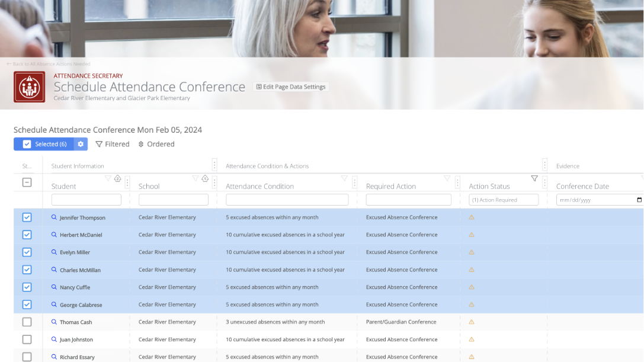Open the Attendance Condition column three-dot menu

pyautogui.click(x=354, y=183)
